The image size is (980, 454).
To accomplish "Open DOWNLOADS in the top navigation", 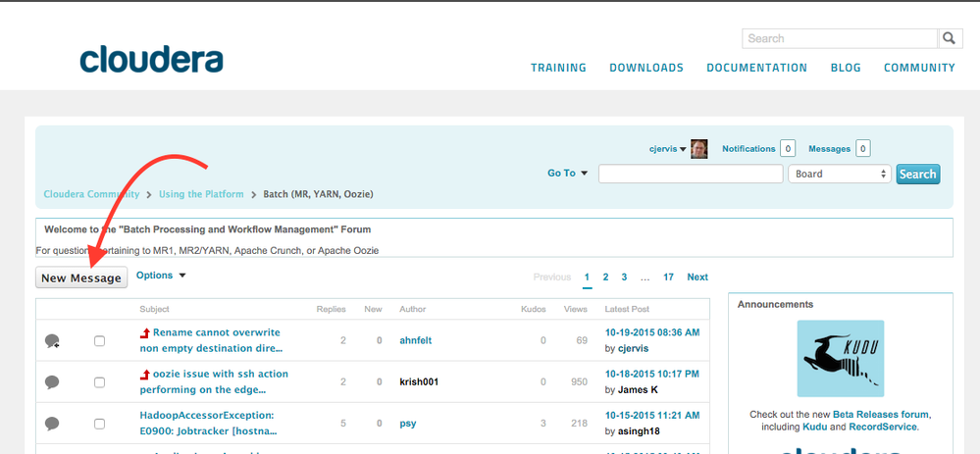I will click(x=646, y=68).
